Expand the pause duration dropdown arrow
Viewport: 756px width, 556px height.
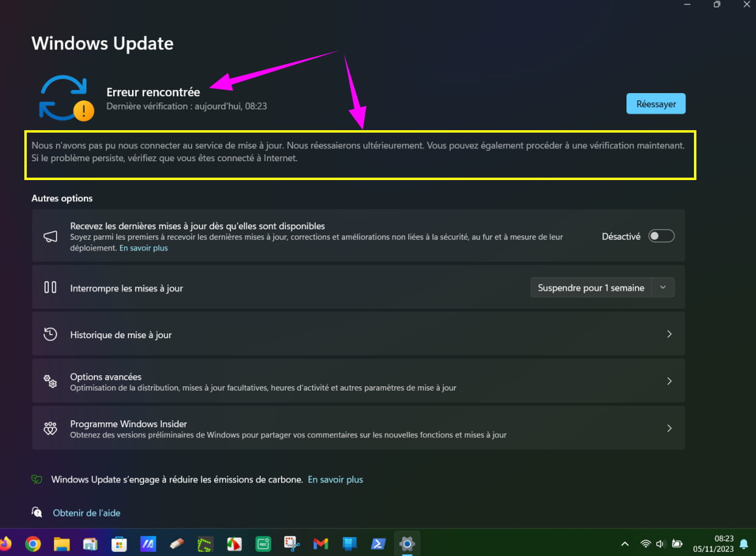point(663,288)
